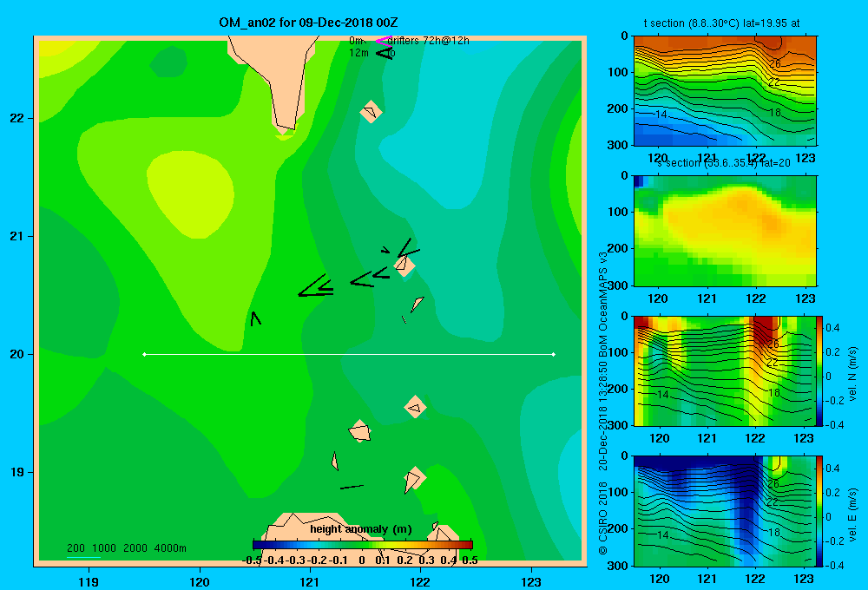The height and width of the screenshot is (590, 868).
Task: Select the magenta drifter arrow legend symbol
Action: pos(383,41)
